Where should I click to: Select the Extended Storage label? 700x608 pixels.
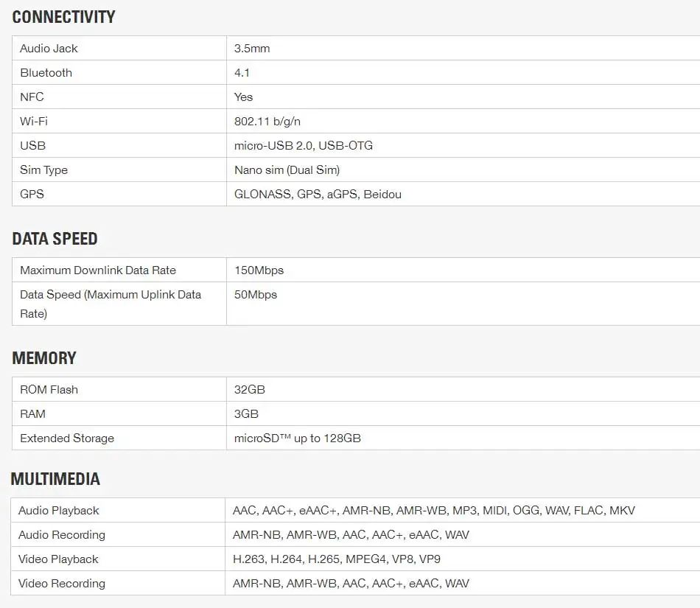point(67,438)
